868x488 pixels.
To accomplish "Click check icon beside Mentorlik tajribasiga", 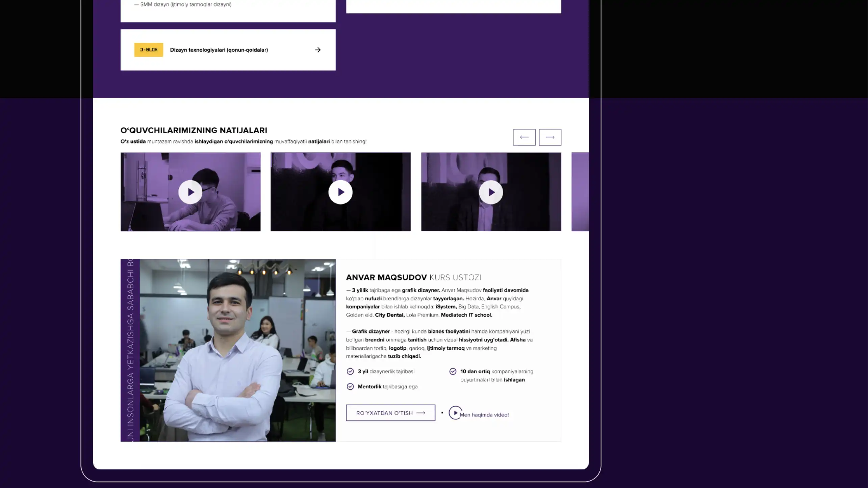I will click(x=350, y=386).
